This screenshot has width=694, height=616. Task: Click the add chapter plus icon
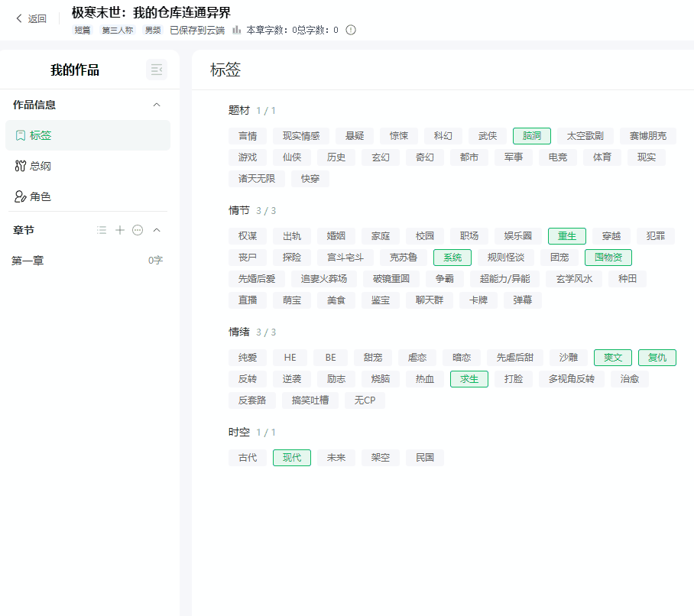(x=120, y=230)
